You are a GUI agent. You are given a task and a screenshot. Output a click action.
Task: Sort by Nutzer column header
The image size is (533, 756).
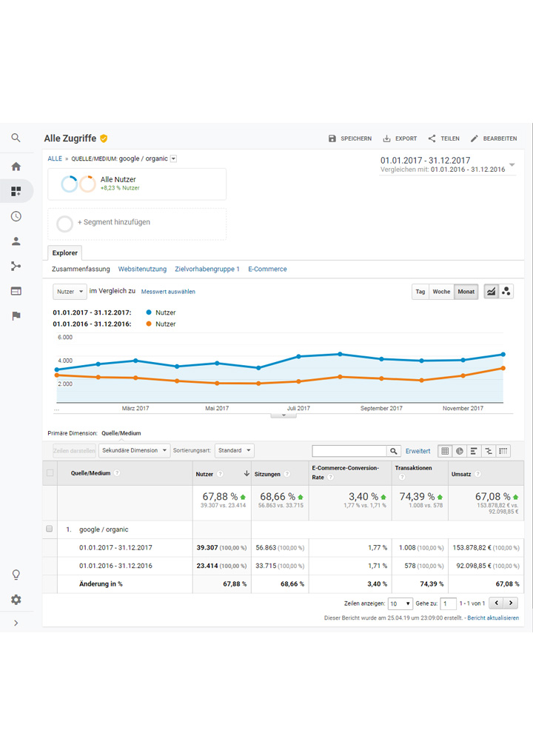(x=204, y=474)
